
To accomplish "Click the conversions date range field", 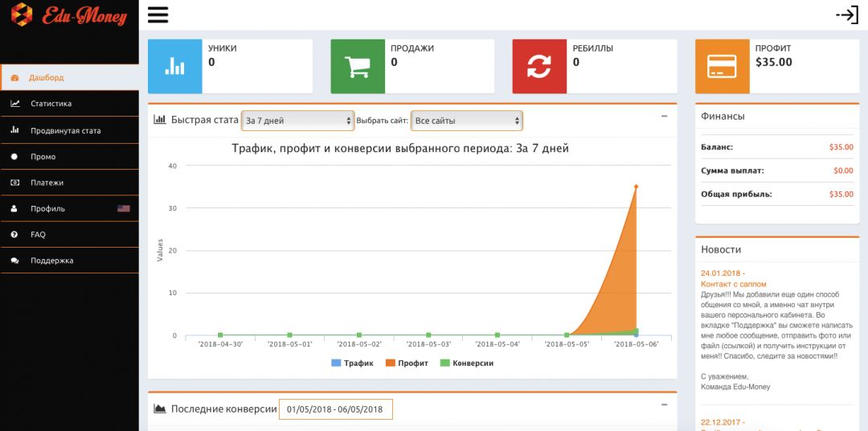I will coord(335,409).
